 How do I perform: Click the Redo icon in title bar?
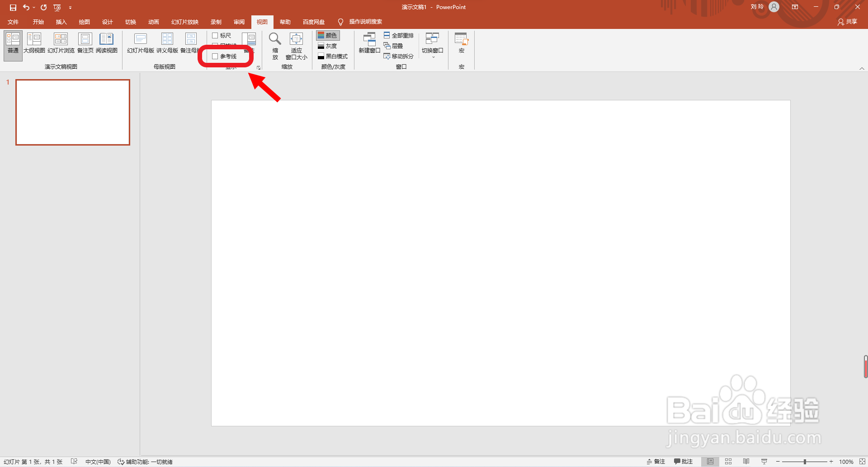[x=44, y=7]
